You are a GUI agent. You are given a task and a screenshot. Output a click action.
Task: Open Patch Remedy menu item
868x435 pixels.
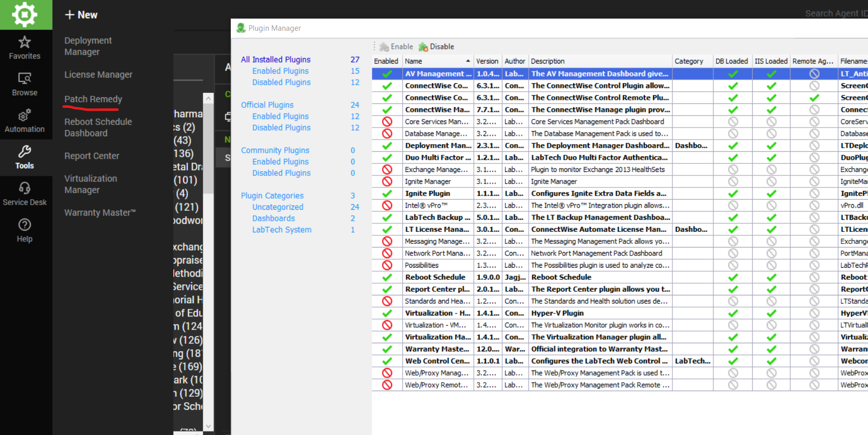(93, 99)
